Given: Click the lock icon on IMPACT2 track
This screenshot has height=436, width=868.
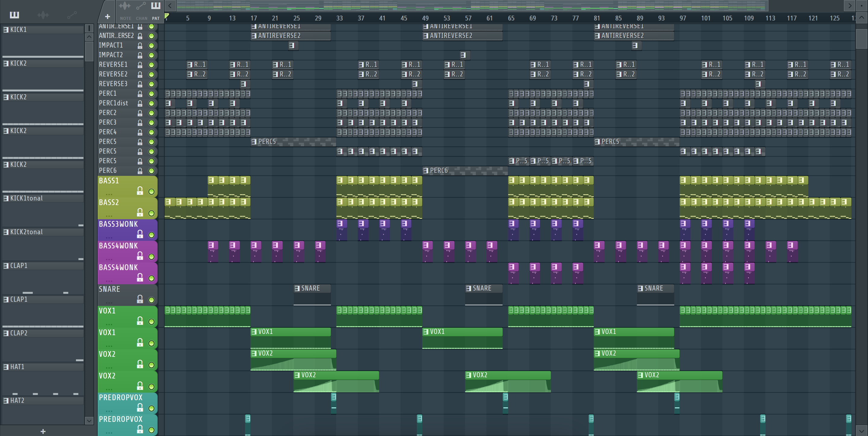Looking at the screenshot, I should point(140,55).
